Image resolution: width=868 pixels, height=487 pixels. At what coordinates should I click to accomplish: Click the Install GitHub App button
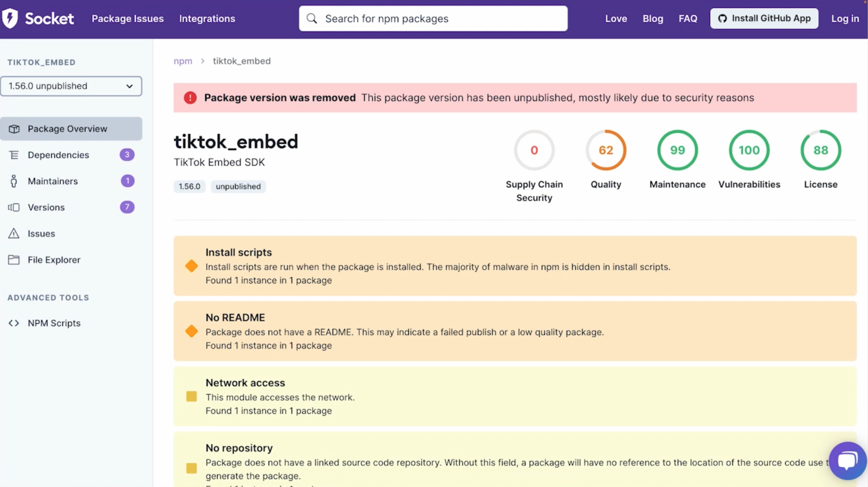[x=764, y=19]
